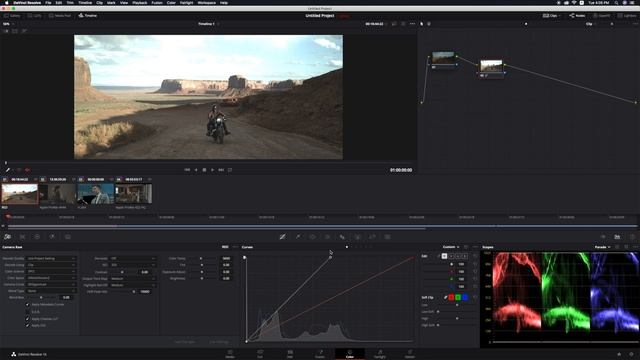Viewport: 640px width, 360px height.
Task: Adjust the Exposure Adjust slider
Action: (x=202, y=271)
